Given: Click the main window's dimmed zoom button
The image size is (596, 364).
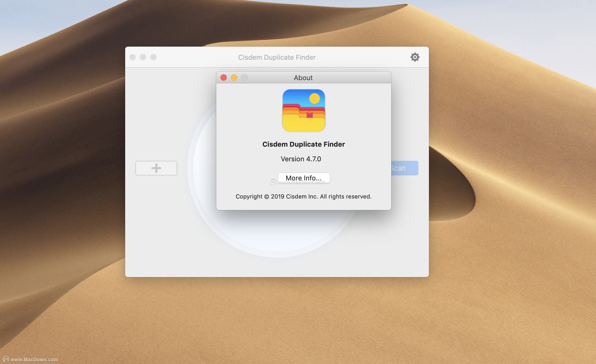Looking at the screenshot, I should tap(153, 57).
